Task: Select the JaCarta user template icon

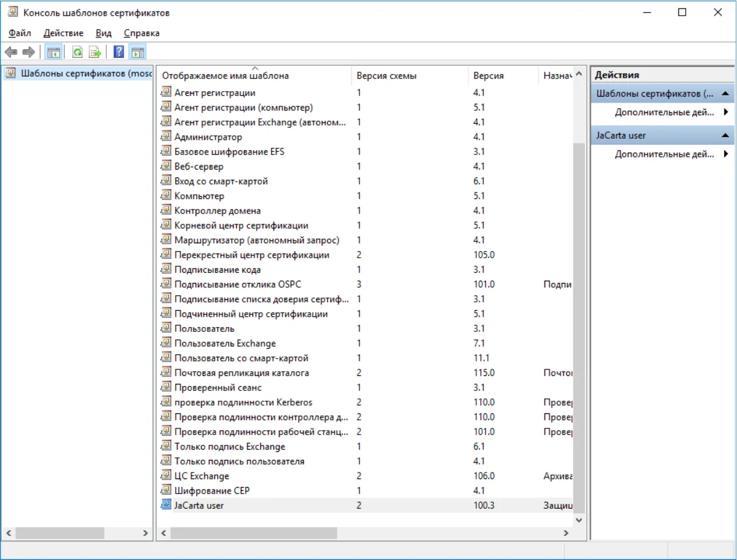Action: pyautogui.click(x=166, y=505)
